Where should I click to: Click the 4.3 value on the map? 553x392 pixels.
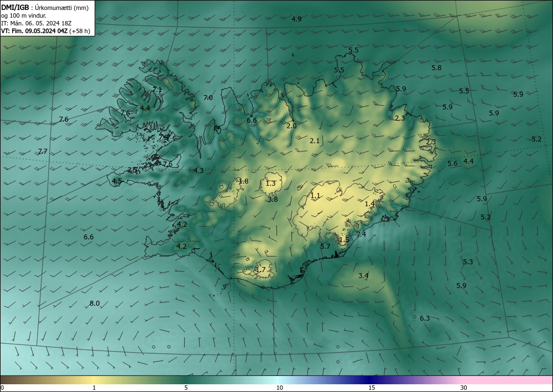click(199, 170)
